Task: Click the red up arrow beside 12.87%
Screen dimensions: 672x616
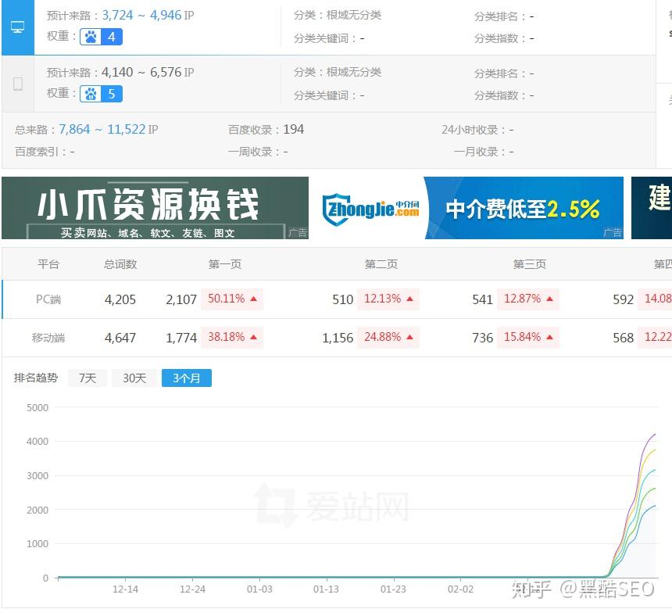Action: tap(549, 299)
